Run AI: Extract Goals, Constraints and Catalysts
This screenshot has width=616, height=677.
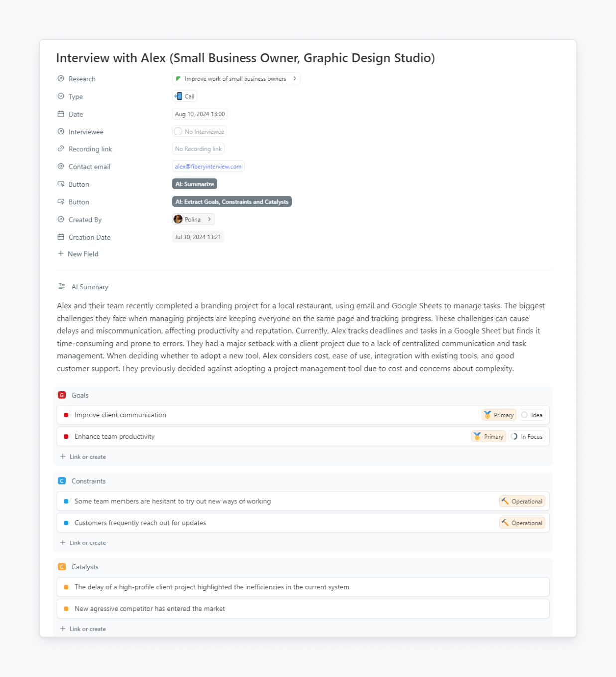click(x=232, y=202)
